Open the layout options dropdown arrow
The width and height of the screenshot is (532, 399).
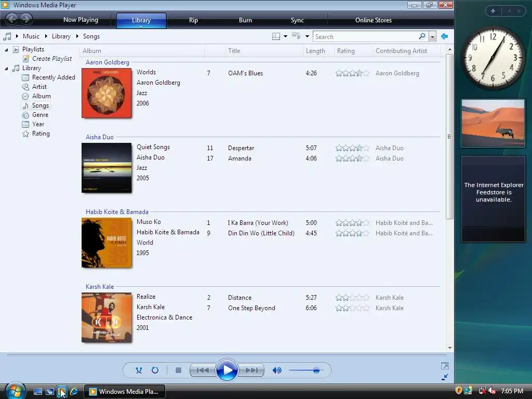pos(285,36)
